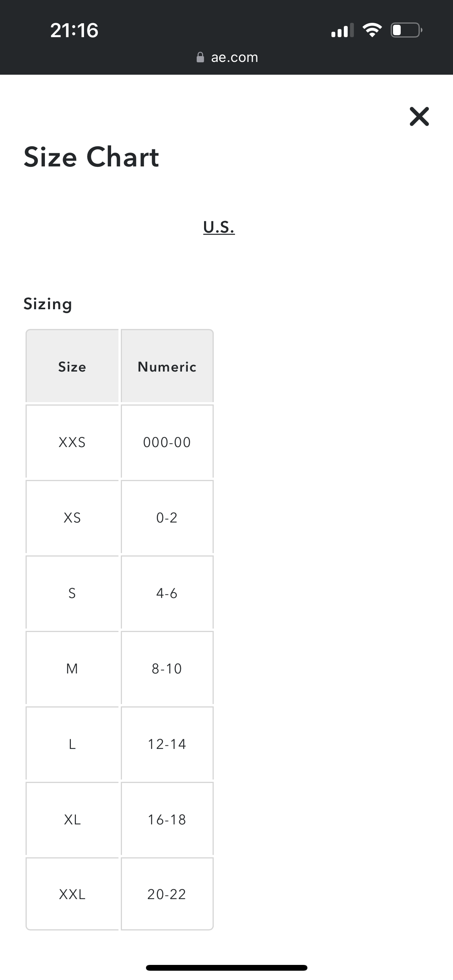Tap the 20-22 numeric cell
Viewport: 453px width, 980px height.
(167, 894)
